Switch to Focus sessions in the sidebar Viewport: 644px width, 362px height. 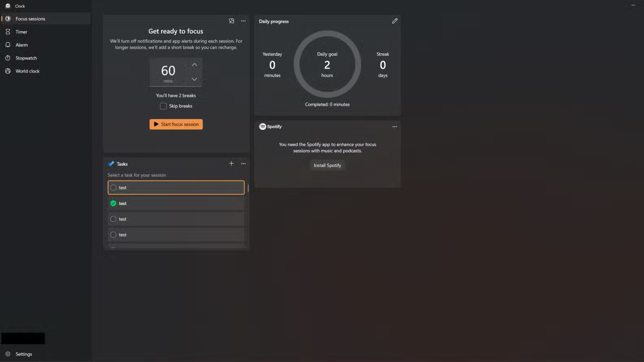pos(31,18)
